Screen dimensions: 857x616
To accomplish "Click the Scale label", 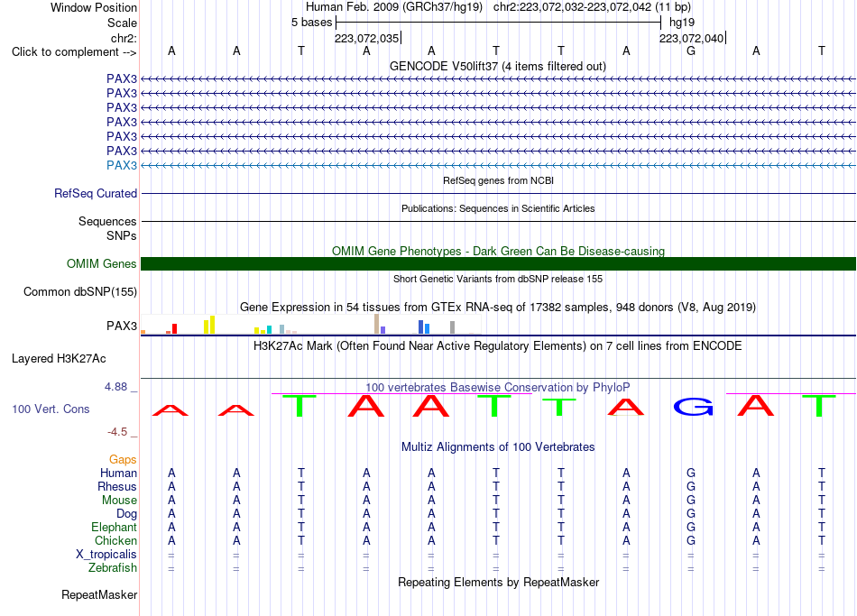I will point(123,23).
